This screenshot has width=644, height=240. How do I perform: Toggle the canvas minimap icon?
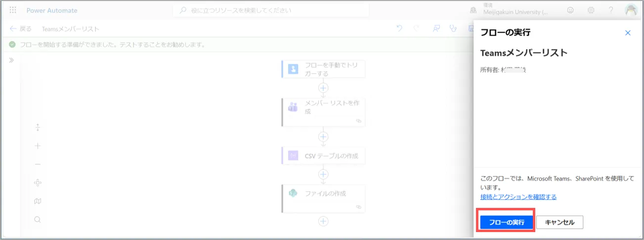pos(38,201)
